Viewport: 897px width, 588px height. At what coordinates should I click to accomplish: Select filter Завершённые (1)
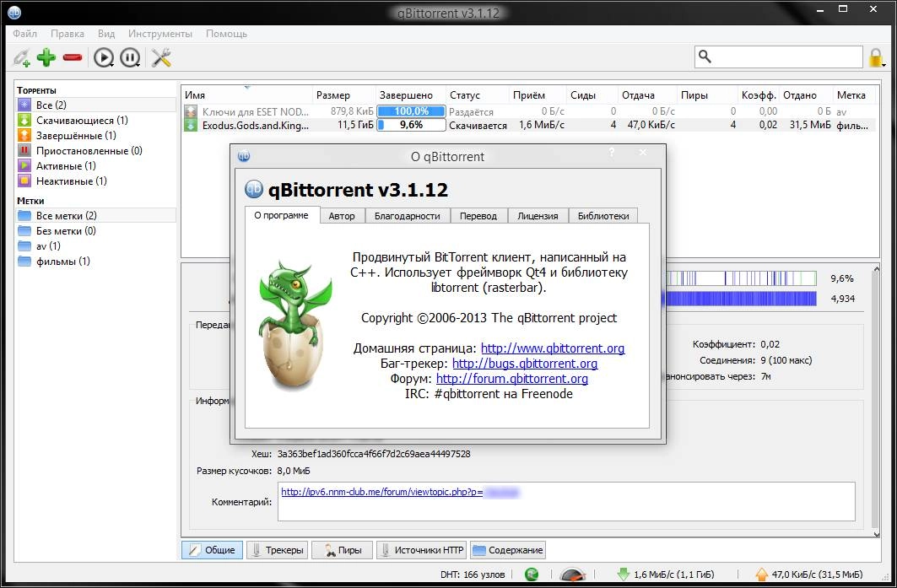(x=96, y=136)
